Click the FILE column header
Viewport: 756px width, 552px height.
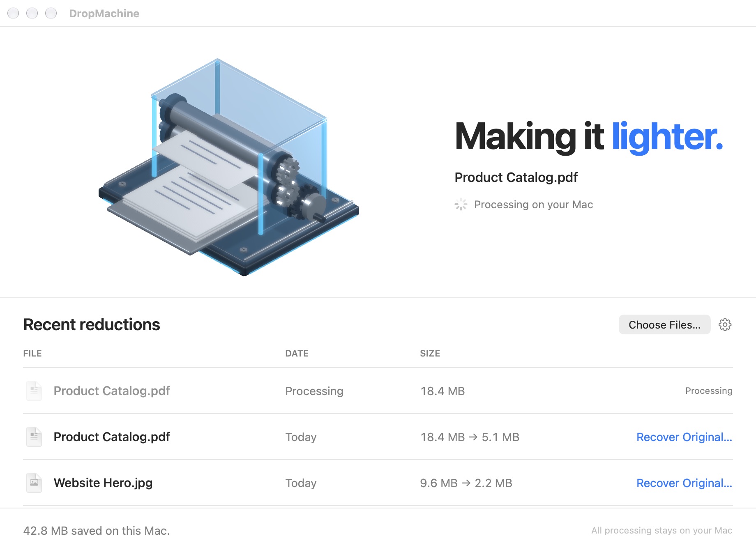tap(32, 353)
